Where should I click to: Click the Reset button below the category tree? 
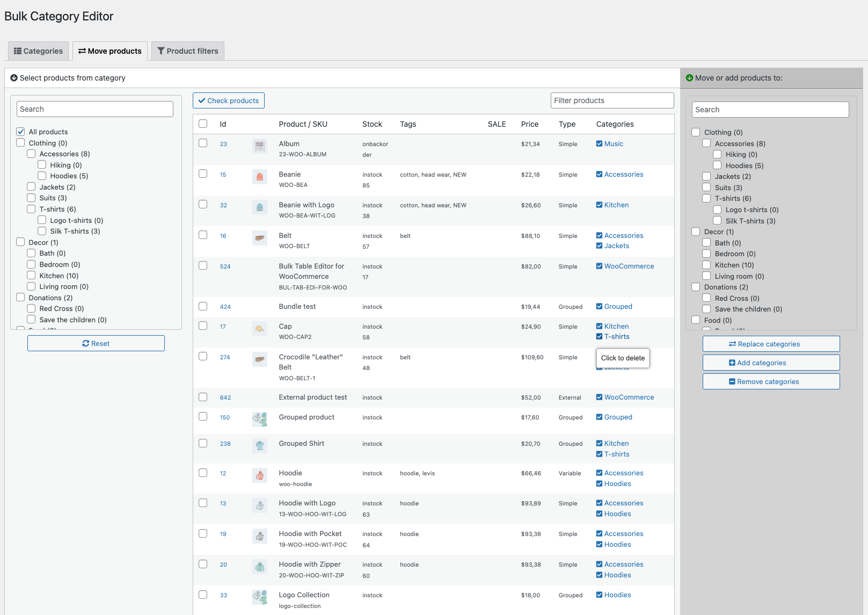click(96, 343)
